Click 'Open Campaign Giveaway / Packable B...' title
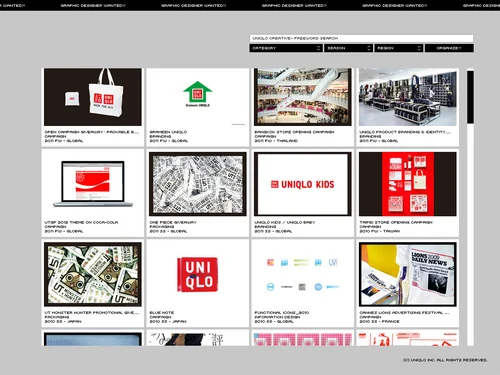This screenshot has width=500, height=375. (x=92, y=132)
